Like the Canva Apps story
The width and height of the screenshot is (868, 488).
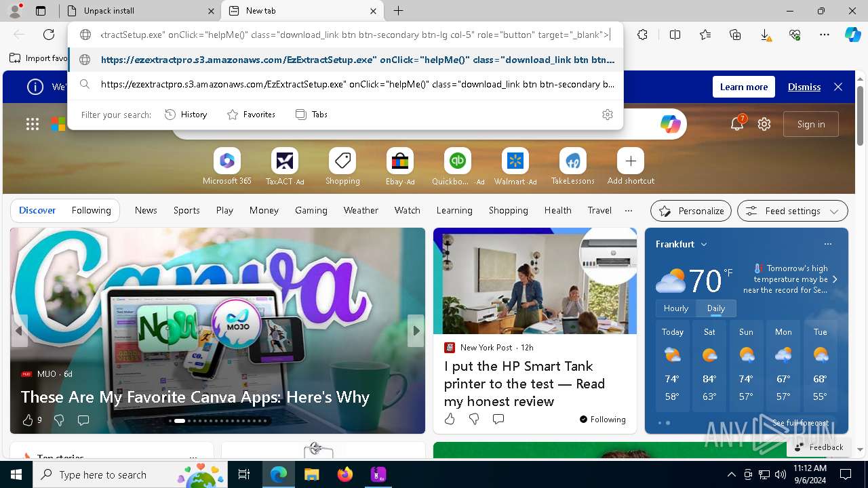point(28,420)
